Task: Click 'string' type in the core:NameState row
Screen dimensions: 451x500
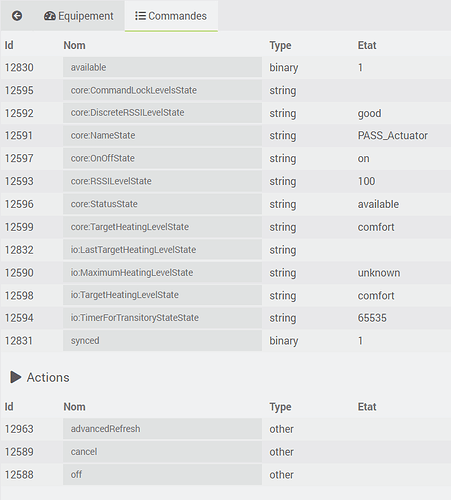Action: 283,136
